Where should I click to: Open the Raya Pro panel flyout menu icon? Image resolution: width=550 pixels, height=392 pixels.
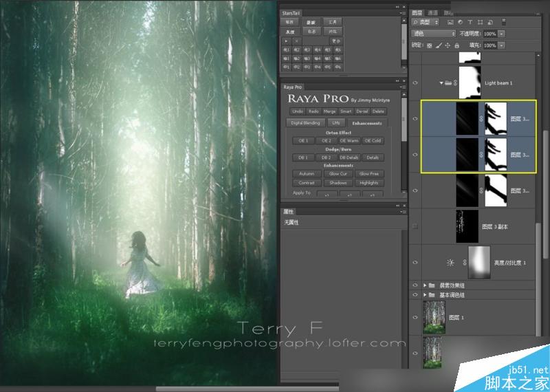[x=402, y=87]
